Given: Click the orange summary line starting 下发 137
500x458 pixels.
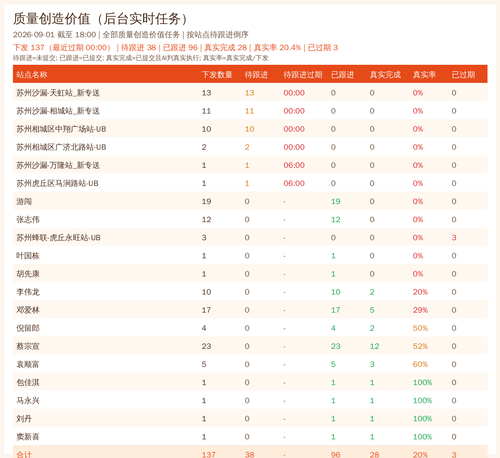Looking at the screenshot, I should 175,47.
